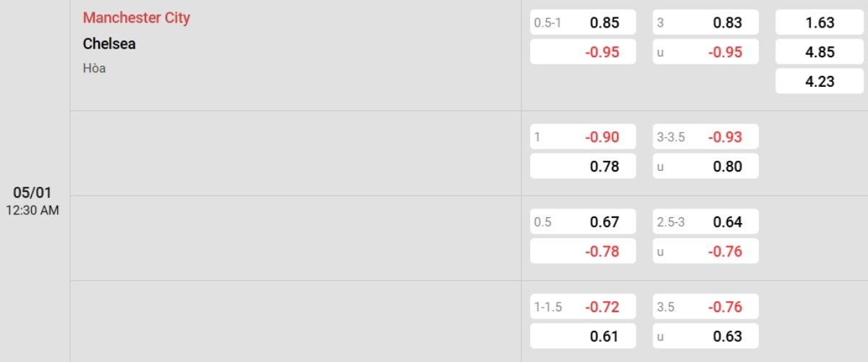Select handicap 1-1.5 odds -0.72
Screen dimensions: 868x362
click(x=583, y=306)
